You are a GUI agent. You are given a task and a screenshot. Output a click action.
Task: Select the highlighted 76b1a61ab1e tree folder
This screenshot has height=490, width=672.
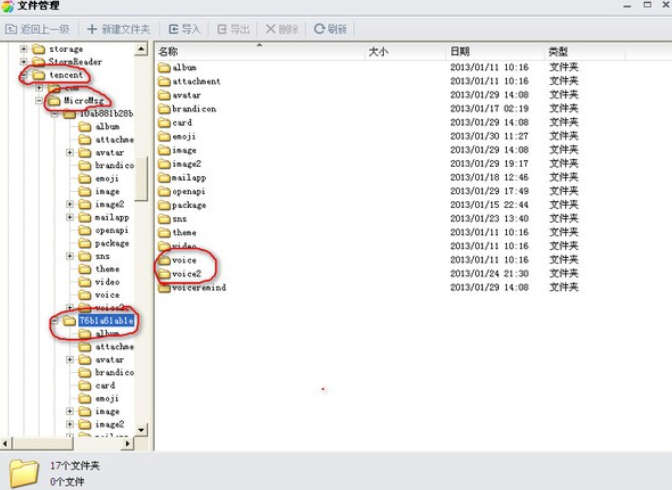pyautogui.click(x=106, y=321)
